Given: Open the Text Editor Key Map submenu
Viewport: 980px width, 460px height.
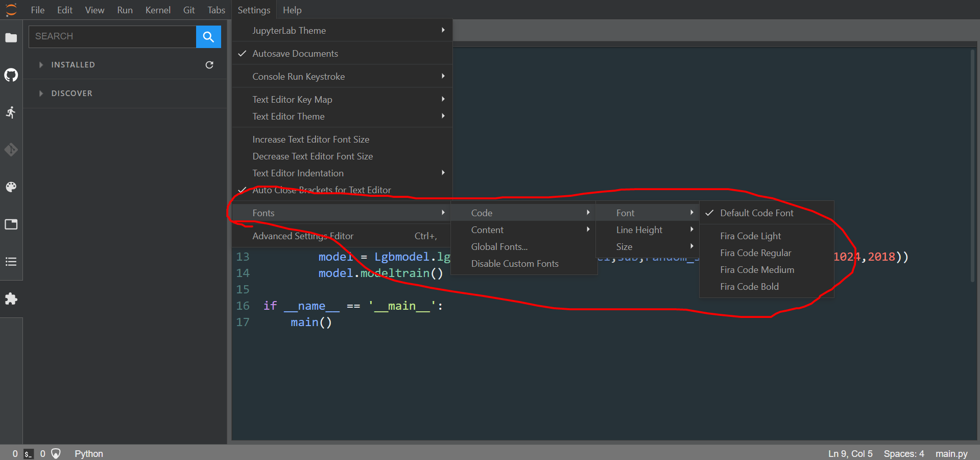Looking at the screenshot, I should tap(342, 100).
